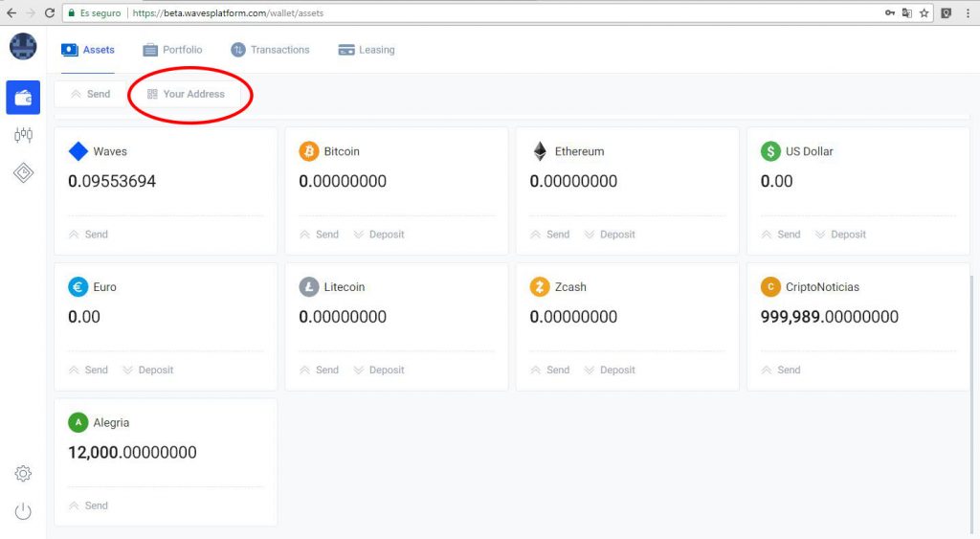This screenshot has height=539, width=980.
Task: Click the shield extension icon
Action: click(947, 12)
